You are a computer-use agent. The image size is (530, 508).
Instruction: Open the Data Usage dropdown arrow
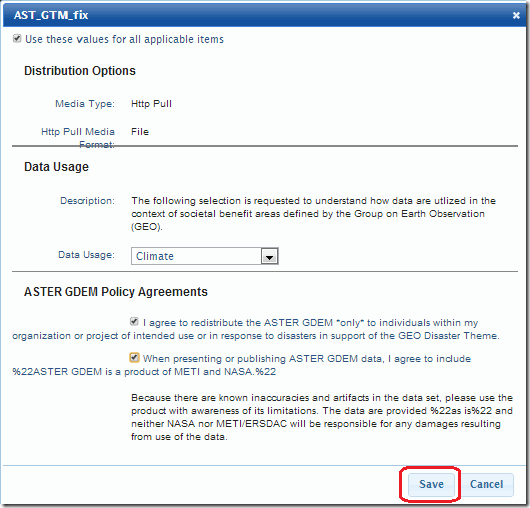coord(269,256)
